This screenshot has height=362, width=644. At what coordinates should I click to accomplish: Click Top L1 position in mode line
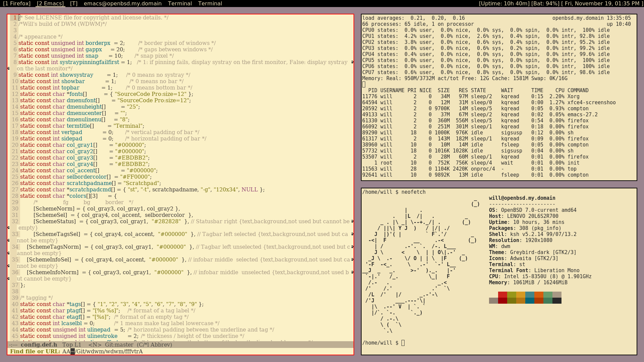(72, 345)
